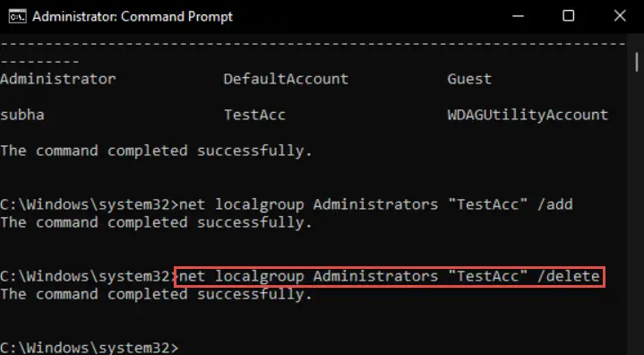Click the success message below the /add command
Image resolution: width=644 pixels, height=355 pixels.
point(156,222)
